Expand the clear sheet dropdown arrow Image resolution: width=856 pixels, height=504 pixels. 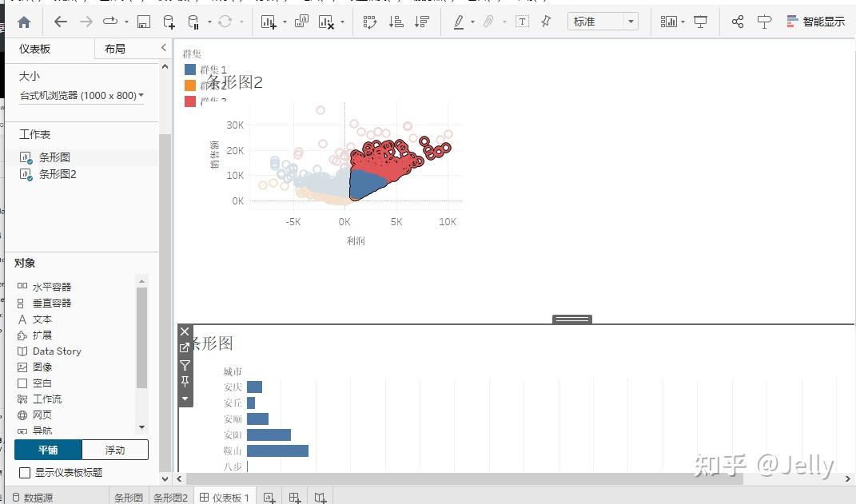[x=342, y=22]
